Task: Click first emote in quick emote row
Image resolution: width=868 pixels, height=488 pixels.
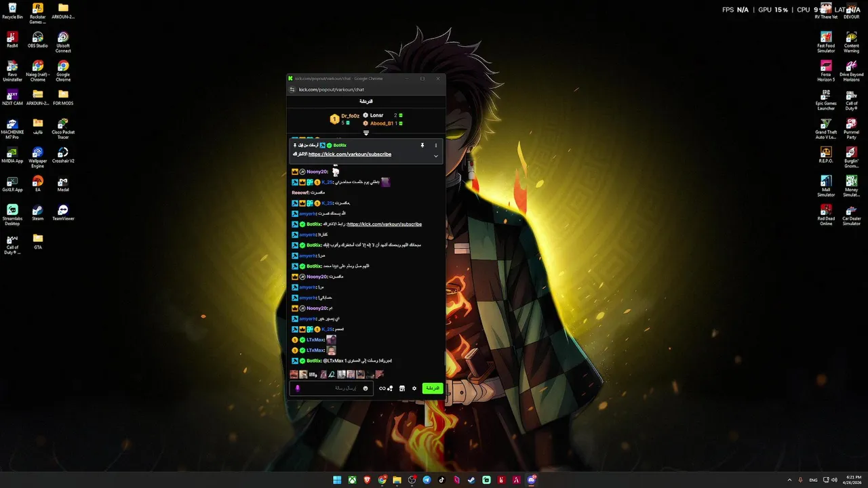Action: tap(294, 374)
